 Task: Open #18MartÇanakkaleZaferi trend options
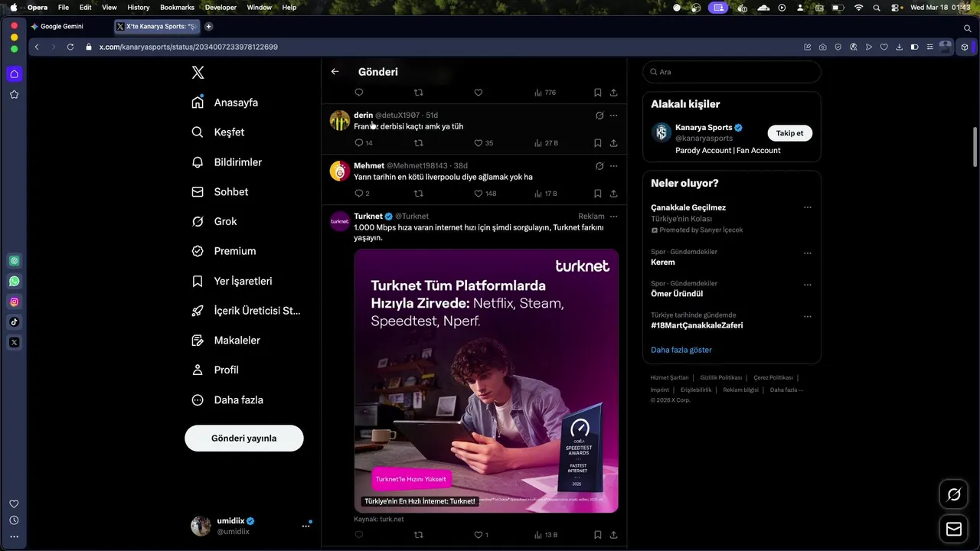[x=807, y=316]
